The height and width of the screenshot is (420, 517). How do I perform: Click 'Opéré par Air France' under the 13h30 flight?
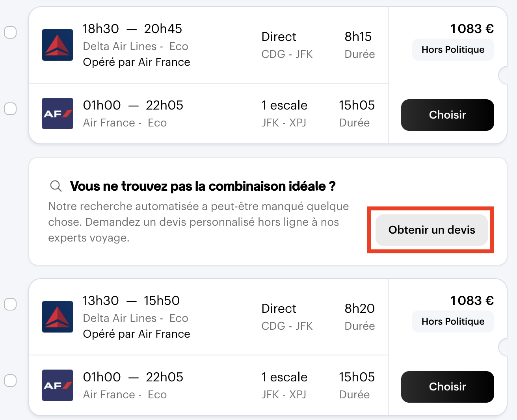click(x=136, y=334)
